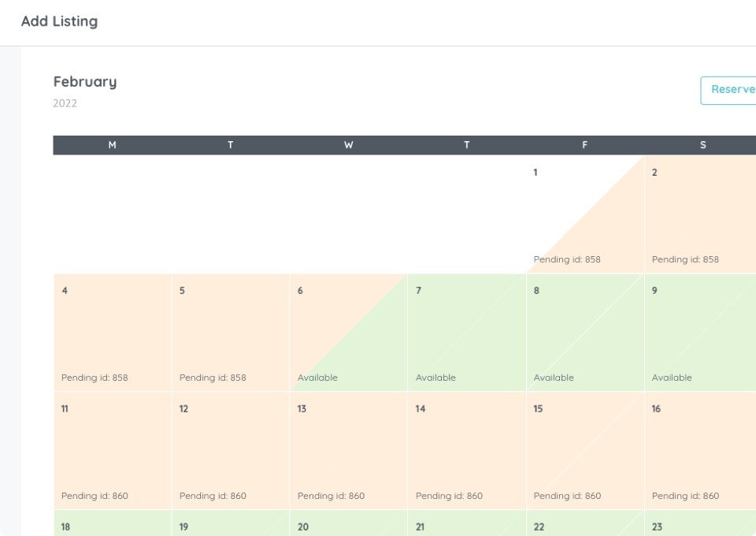This screenshot has width=756, height=536.
Task: Select February 6 half-available day
Action: [349, 333]
